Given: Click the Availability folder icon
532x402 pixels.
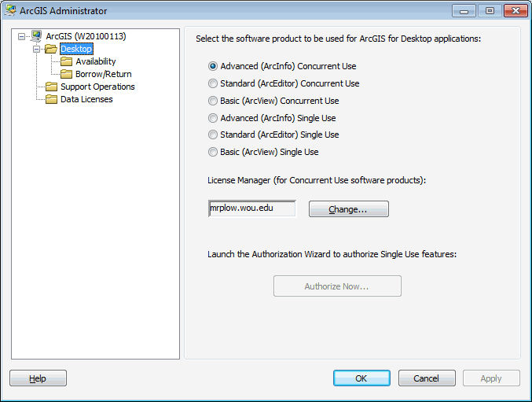Looking at the screenshot, I should [x=66, y=61].
